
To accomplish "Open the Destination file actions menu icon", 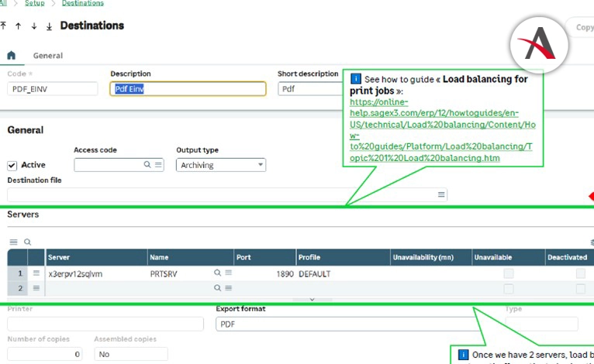I will click(x=441, y=195).
